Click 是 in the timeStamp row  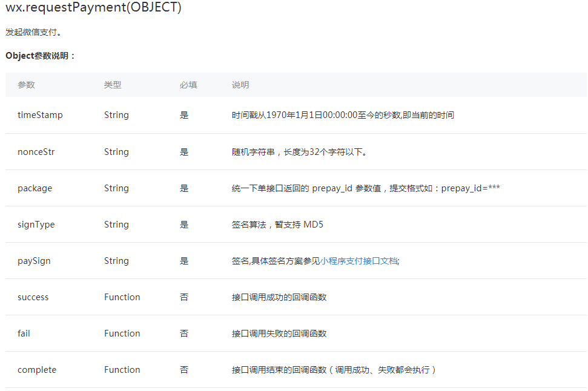pos(184,115)
